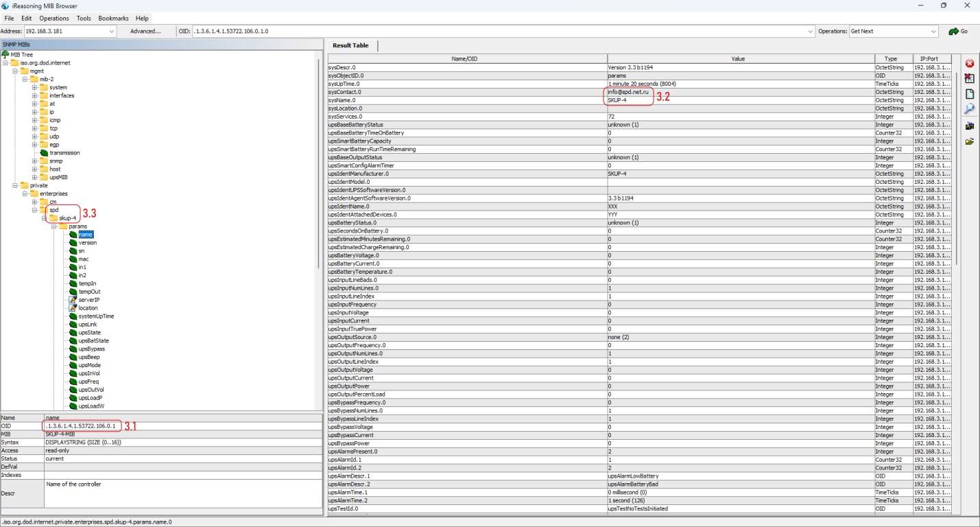Expand the system folder in the MIB tree
The height and width of the screenshot is (527, 980).
[34, 88]
